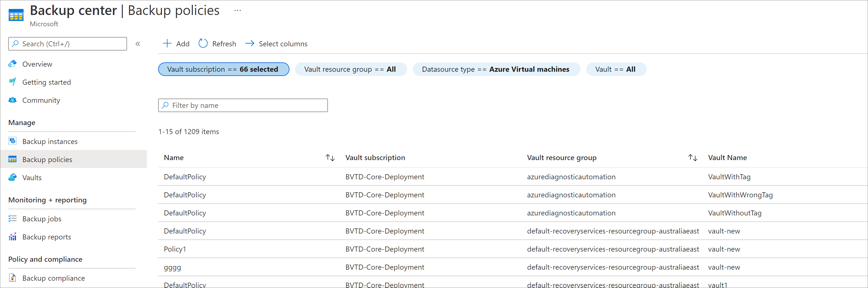The image size is (868, 288).
Task: Open the Policy1 backup policy
Action: (175, 249)
